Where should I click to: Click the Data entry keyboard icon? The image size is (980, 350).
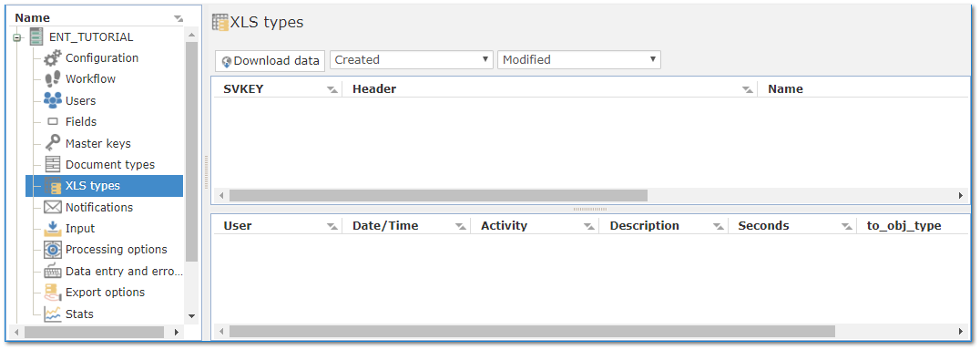tap(53, 272)
